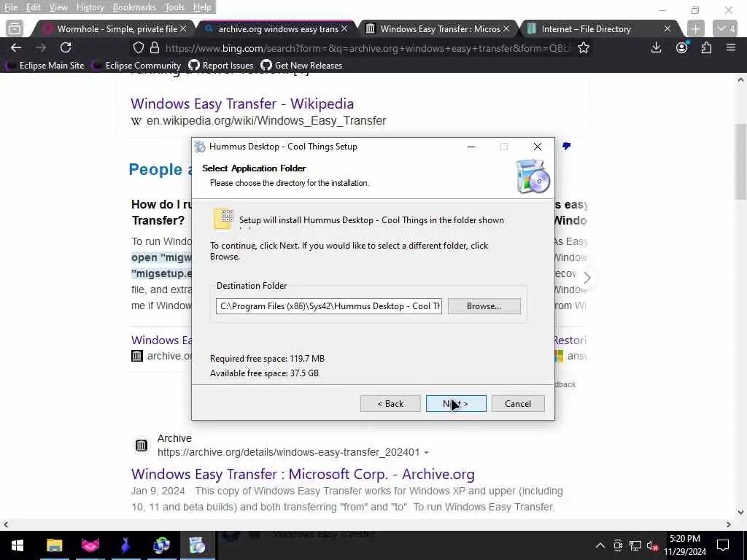Close the Hummus Desktop setup dialog

(538, 147)
